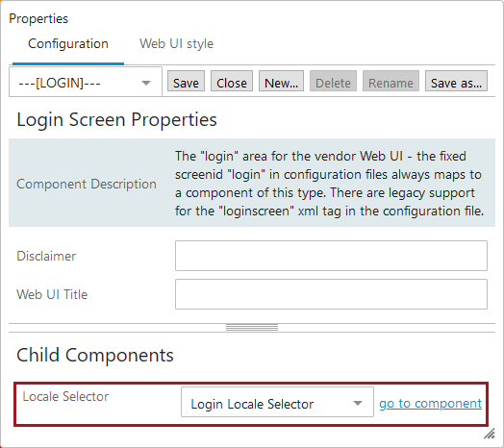The height and width of the screenshot is (448, 504).
Task: Click the resize grip in the panel corner
Action: point(490,434)
